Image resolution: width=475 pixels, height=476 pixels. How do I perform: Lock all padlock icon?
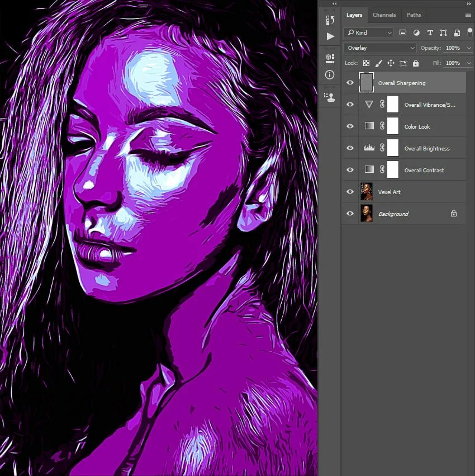pos(416,63)
